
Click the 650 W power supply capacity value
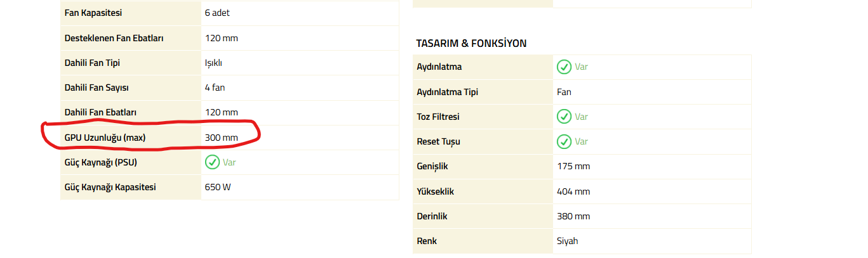(x=218, y=187)
